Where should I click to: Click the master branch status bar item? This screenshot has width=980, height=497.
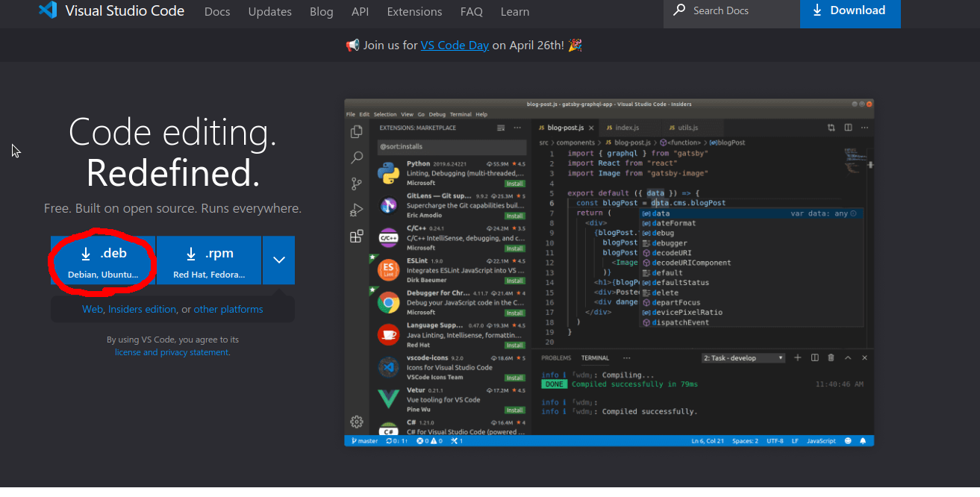point(363,441)
